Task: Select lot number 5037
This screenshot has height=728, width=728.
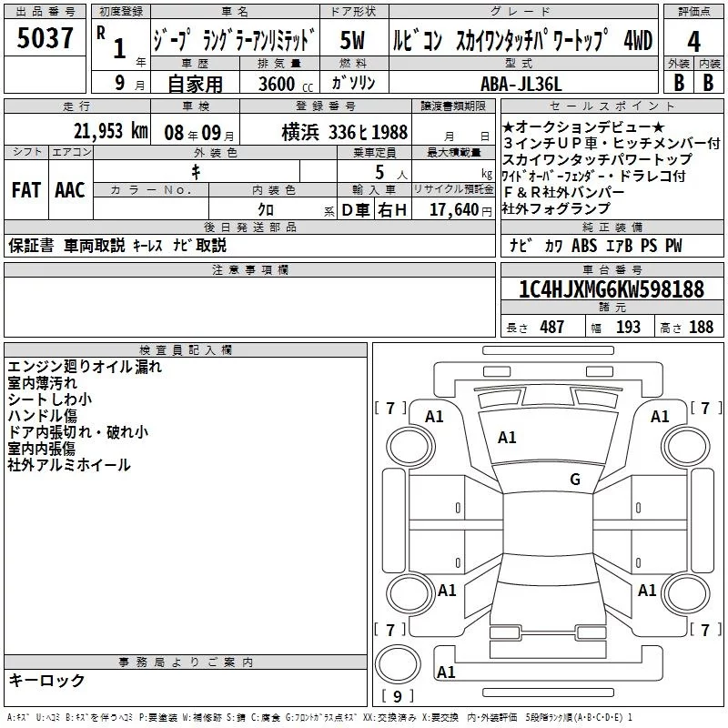Action: coord(45,39)
